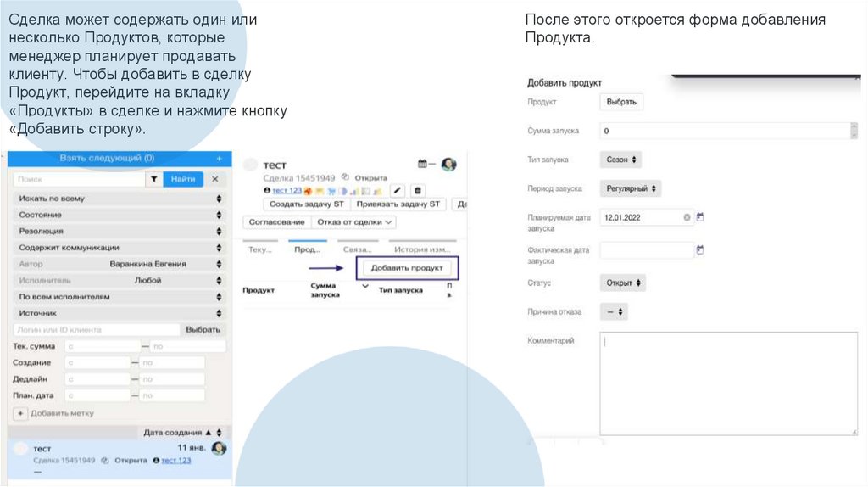Click the Сумма запуска stepper arrows
The height and width of the screenshot is (487, 868).
click(854, 131)
